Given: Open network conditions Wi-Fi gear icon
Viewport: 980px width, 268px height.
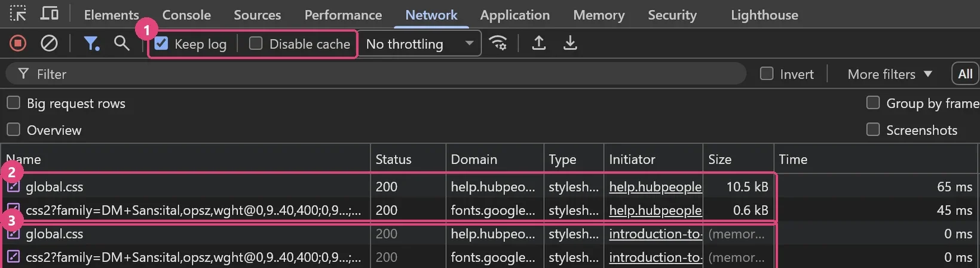Looking at the screenshot, I should (498, 43).
